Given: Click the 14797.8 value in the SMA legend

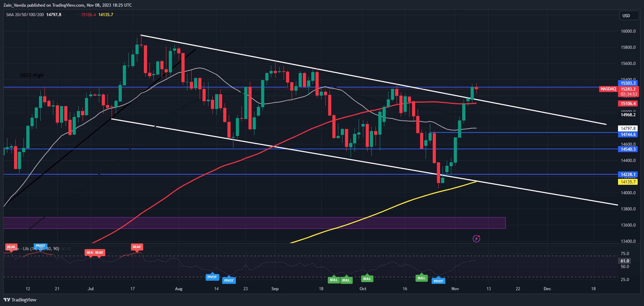Looking at the screenshot, I should point(54,15).
